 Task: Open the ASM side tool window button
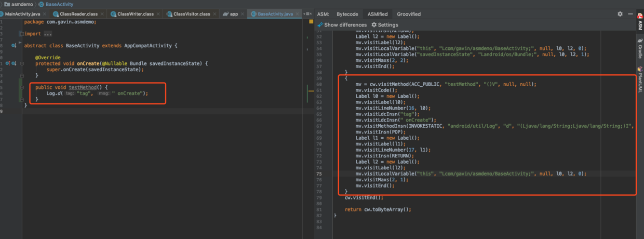pyautogui.click(x=639, y=21)
